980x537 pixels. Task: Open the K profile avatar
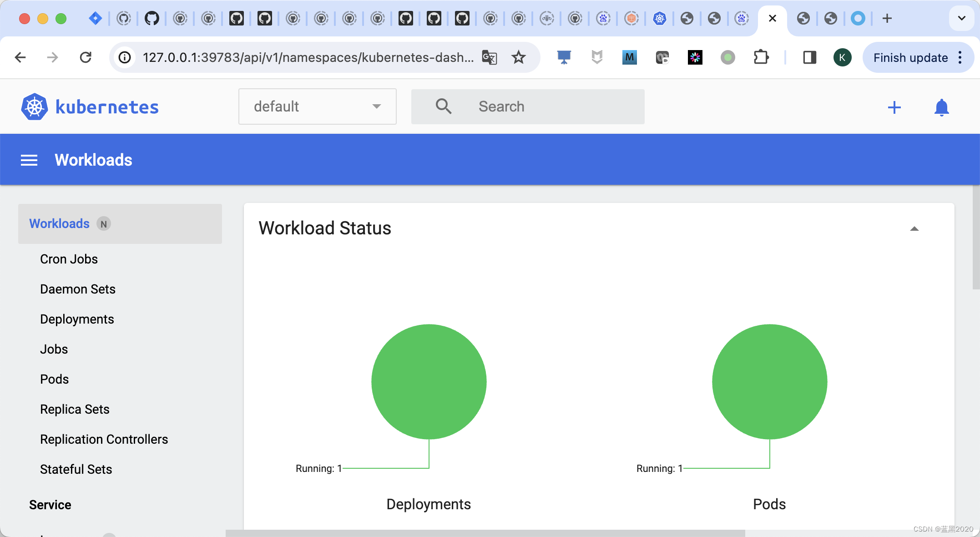(x=842, y=57)
